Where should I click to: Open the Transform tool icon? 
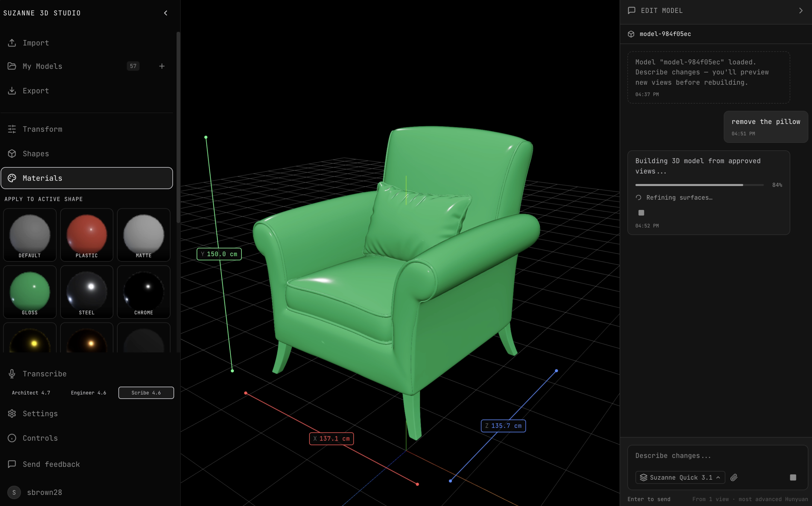[x=12, y=129]
